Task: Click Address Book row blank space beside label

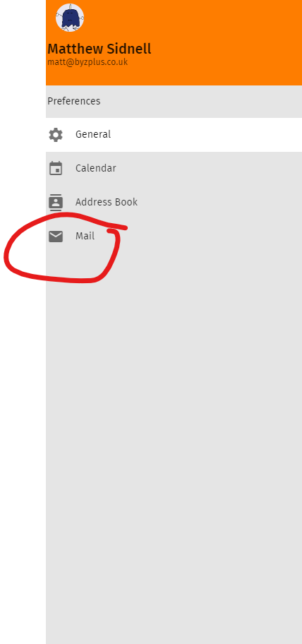Action: click(x=217, y=202)
